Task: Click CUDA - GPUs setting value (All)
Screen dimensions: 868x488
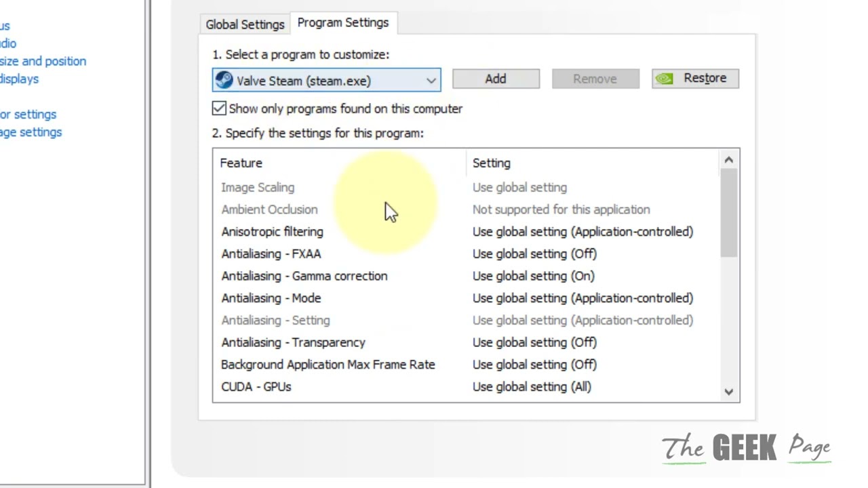Action: 532,386
